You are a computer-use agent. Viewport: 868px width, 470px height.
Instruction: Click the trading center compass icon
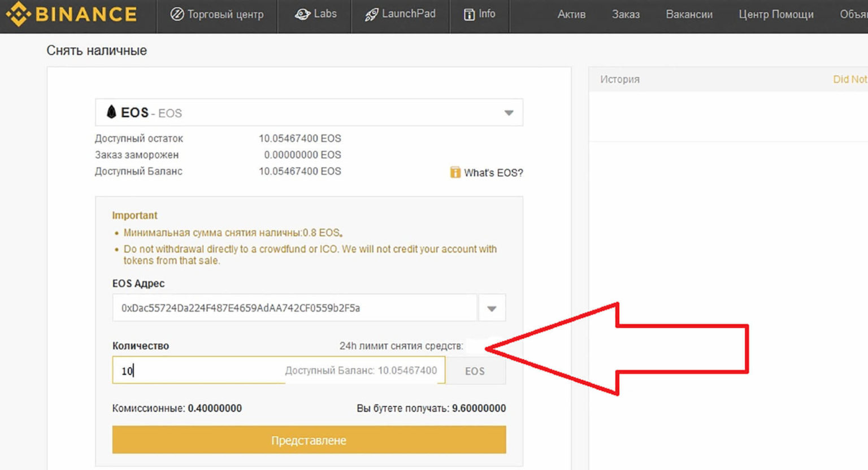pyautogui.click(x=177, y=14)
